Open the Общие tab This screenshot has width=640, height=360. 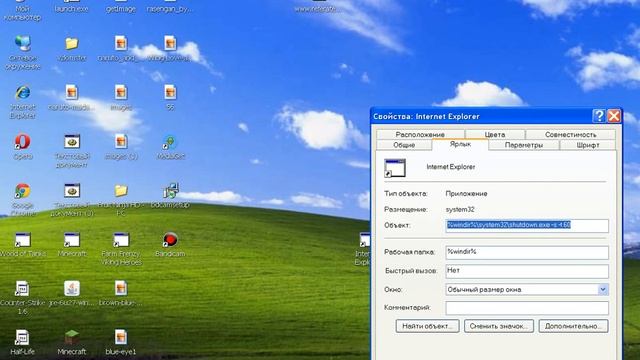[404, 145]
